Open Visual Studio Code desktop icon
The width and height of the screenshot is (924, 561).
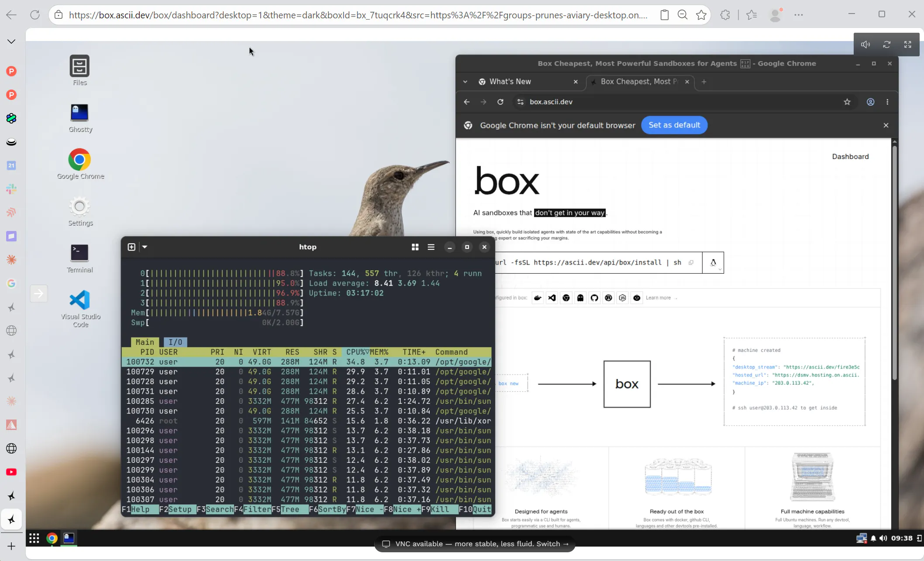(80, 309)
